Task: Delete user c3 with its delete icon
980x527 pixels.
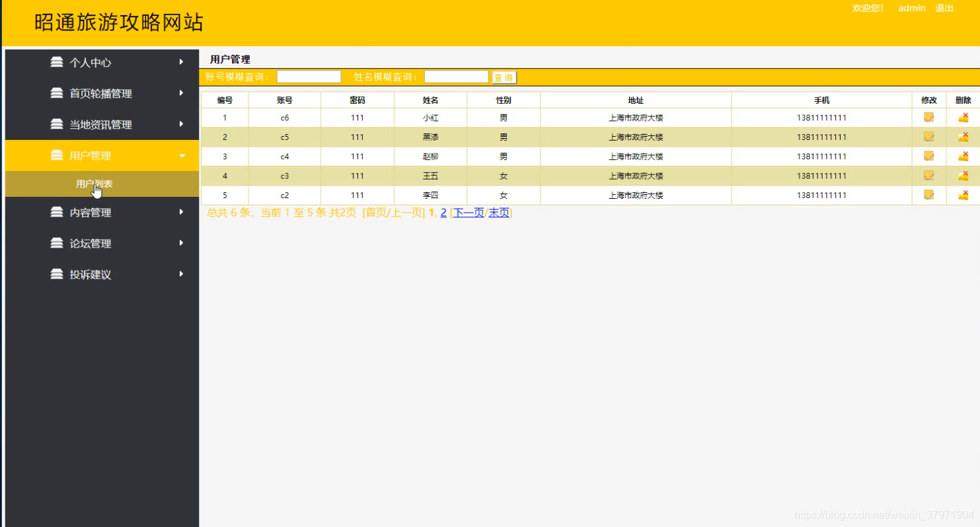Action: (963, 176)
